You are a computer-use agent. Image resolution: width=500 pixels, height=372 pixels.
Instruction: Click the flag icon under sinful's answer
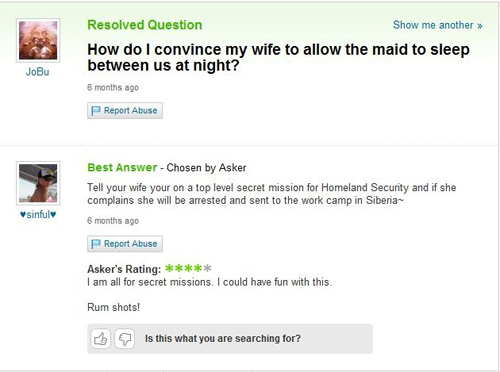[96, 244]
